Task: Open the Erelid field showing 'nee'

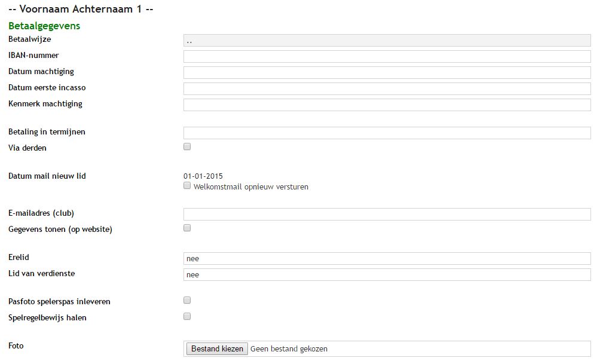Action: coord(387,259)
